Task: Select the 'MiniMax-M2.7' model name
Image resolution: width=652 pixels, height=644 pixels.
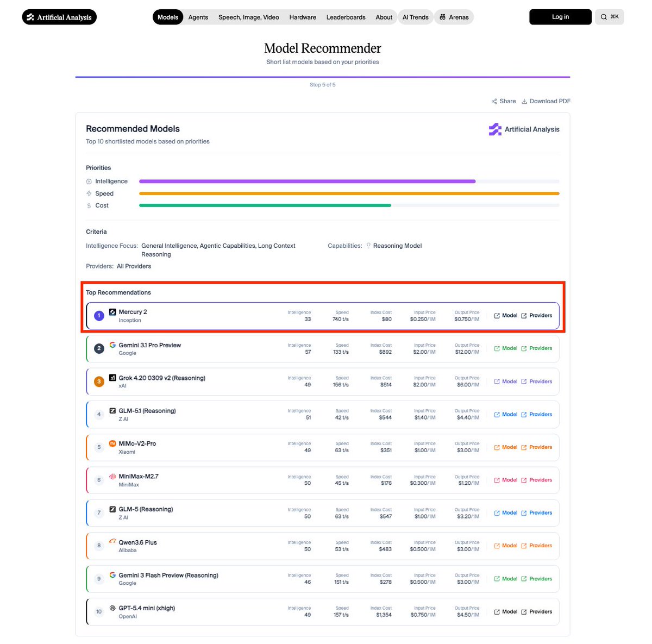Action: pos(139,476)
